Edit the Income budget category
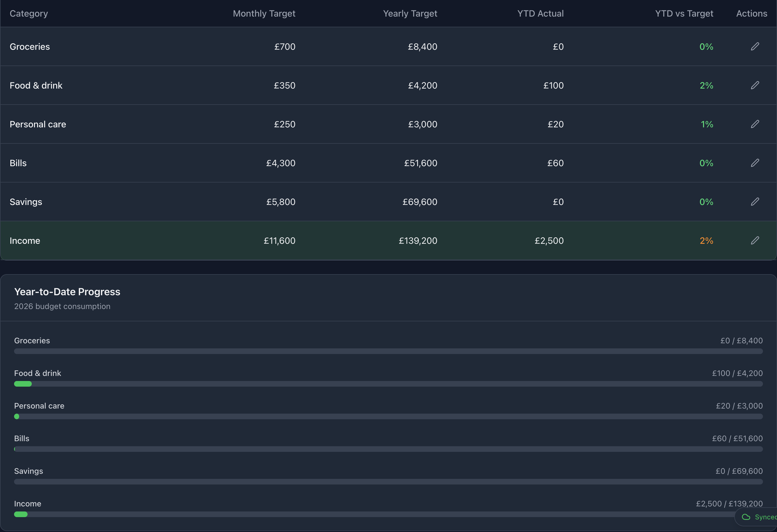The height and width of the screenshot is (532, 777). point(755,240)
